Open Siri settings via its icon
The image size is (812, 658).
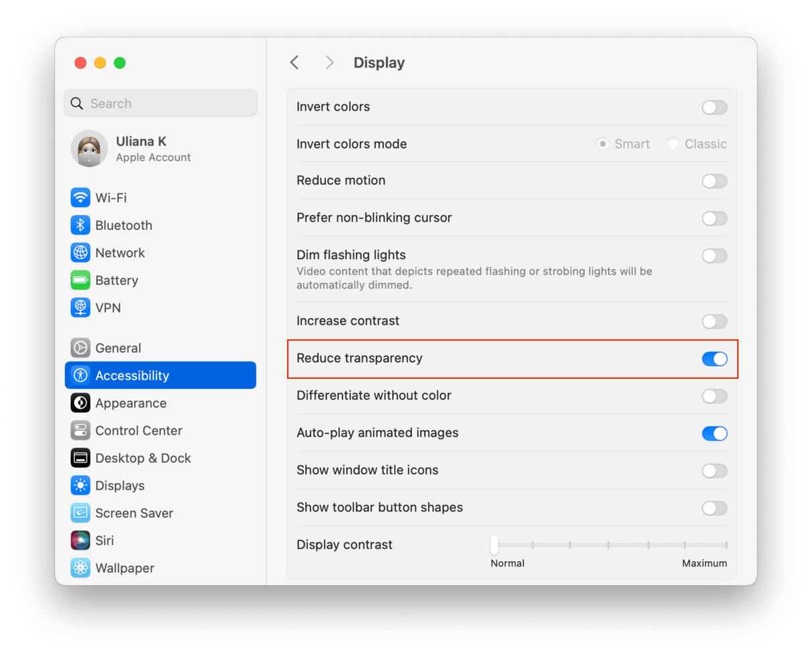(80, 540)
